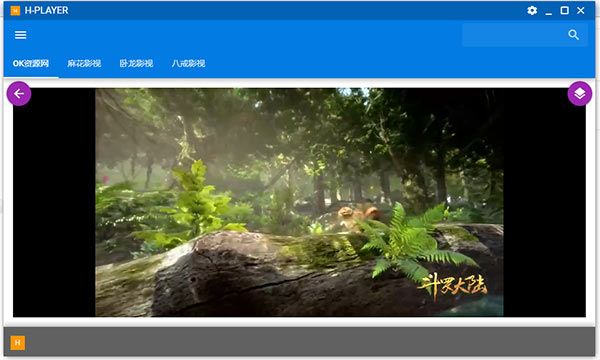Switch to the OK资源网 tab
600x360 pixels.
(31, 64)
